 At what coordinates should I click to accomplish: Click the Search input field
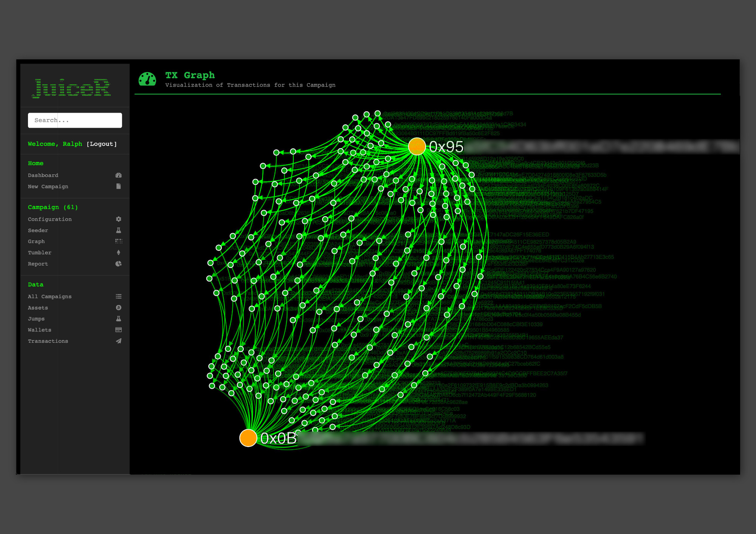pos(75,120)
